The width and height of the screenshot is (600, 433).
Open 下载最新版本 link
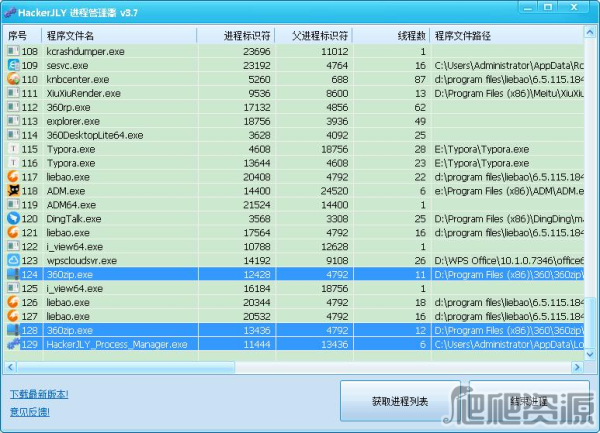click(39, 394)
